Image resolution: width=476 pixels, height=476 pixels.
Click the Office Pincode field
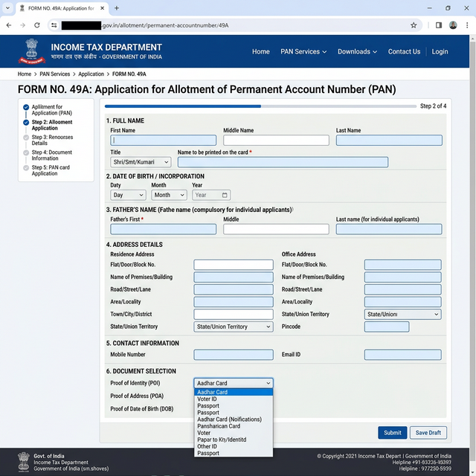pos(387,327)
